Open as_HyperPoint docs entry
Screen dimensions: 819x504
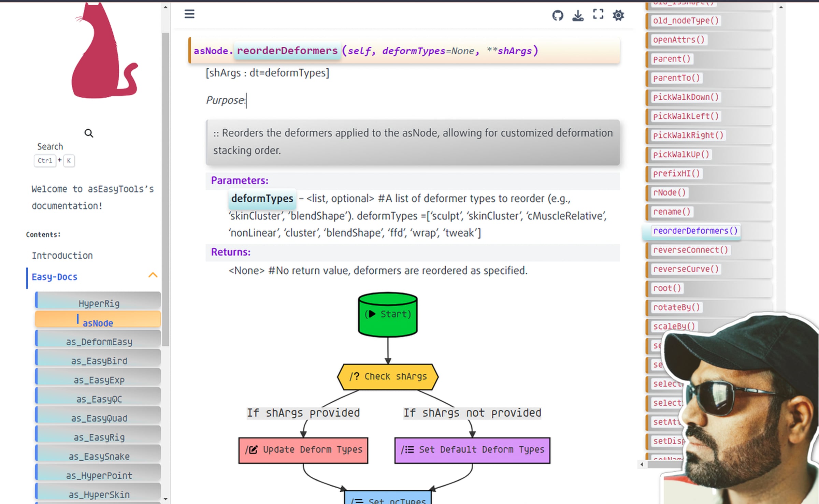click(x=98, y=473)
